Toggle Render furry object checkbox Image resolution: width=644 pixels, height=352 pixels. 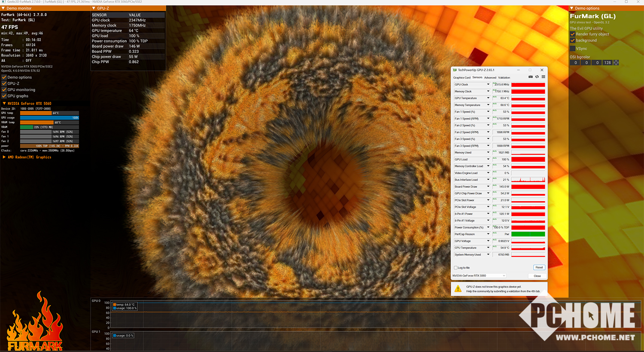[572, 34]
